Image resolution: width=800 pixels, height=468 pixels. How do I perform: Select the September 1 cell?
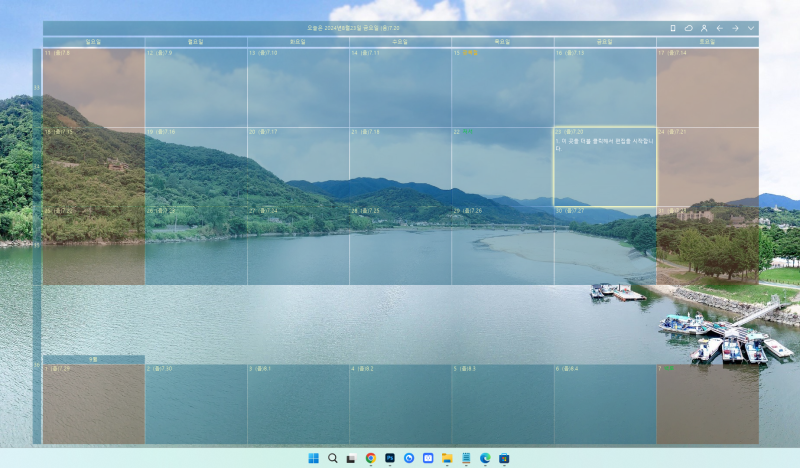click(x=94, y=404)
